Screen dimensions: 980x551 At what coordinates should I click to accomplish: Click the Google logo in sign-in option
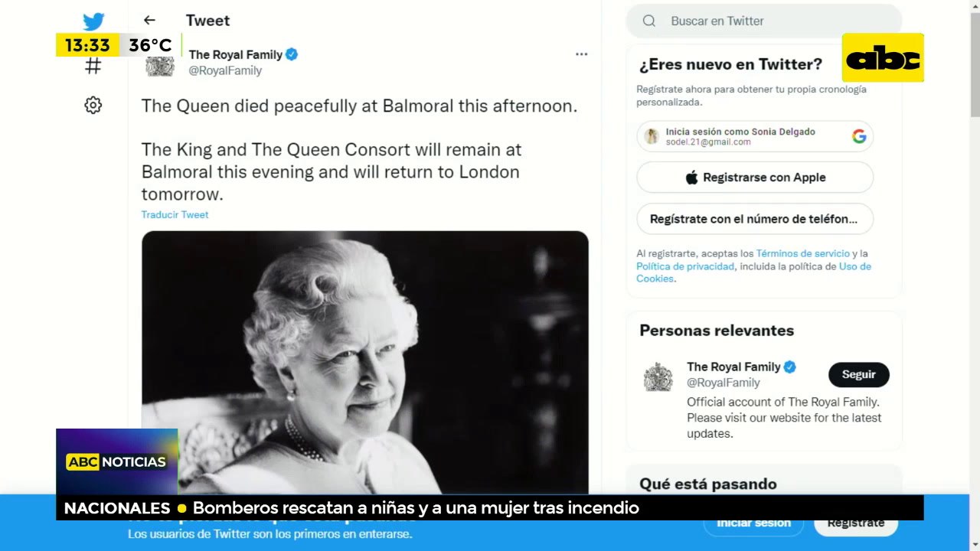(x=859, y=136)
